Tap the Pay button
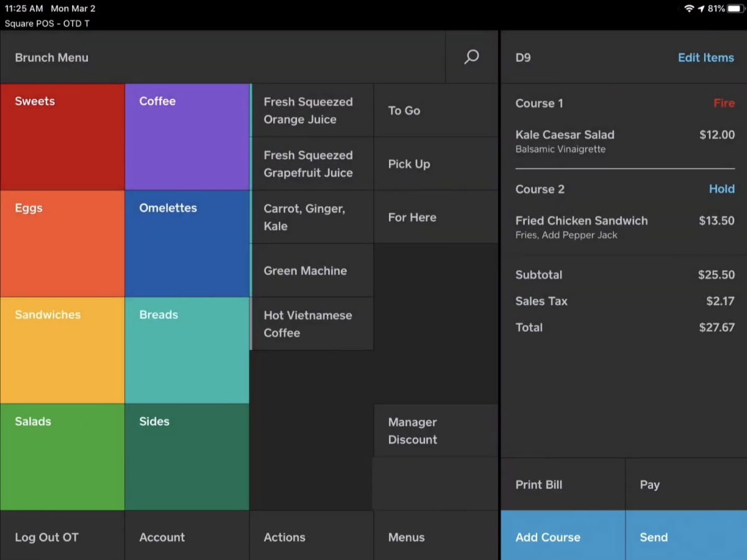 pyautogui.click(x=686, y=484)
